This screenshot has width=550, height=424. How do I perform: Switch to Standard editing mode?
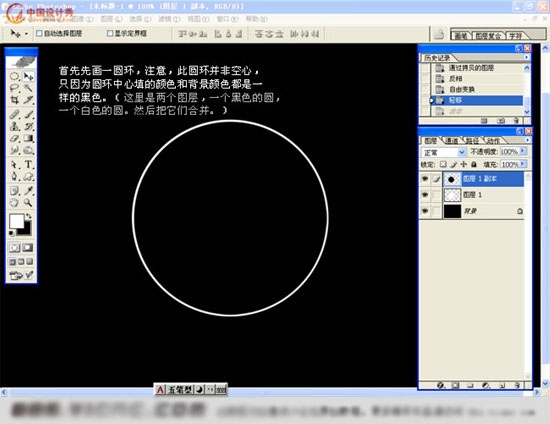(14, 248)
